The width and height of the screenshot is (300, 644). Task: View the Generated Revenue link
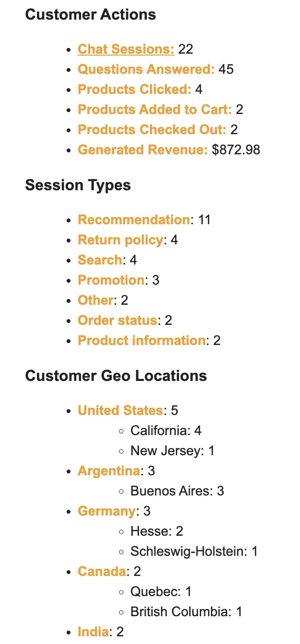pos(142,150)
